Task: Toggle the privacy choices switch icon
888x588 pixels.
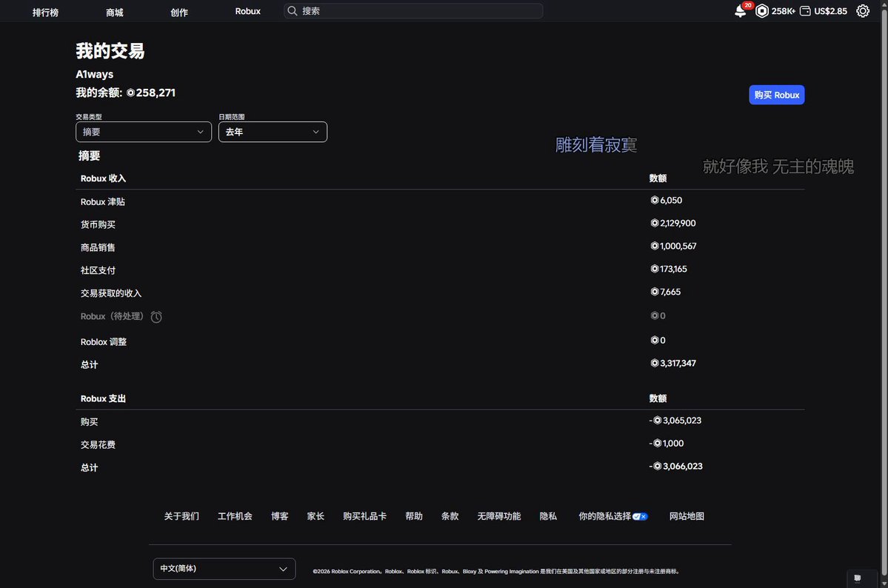Action: [x=640, y=517]
